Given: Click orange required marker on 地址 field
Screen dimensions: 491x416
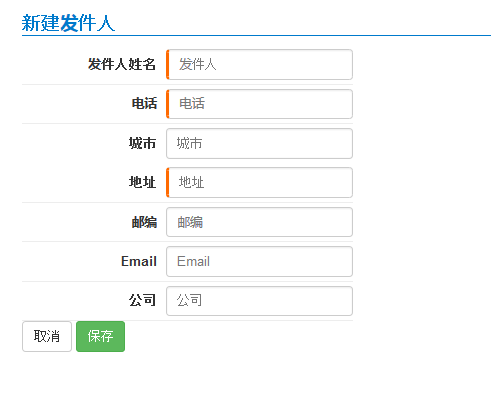Looking at the screenshot, I should 168,182.
